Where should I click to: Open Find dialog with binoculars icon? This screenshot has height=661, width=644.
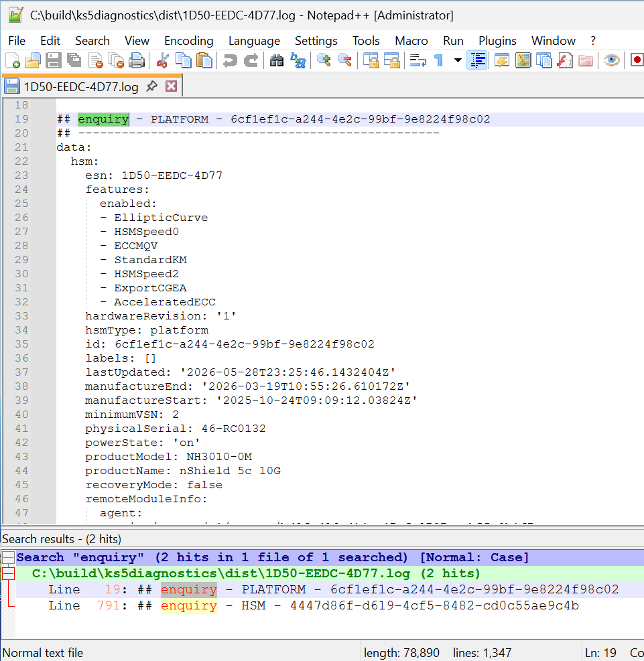pyautogui.click(x=277, y=61)
